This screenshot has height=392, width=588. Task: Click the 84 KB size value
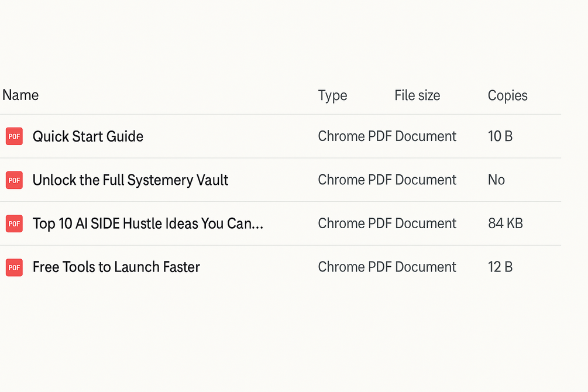505,223
